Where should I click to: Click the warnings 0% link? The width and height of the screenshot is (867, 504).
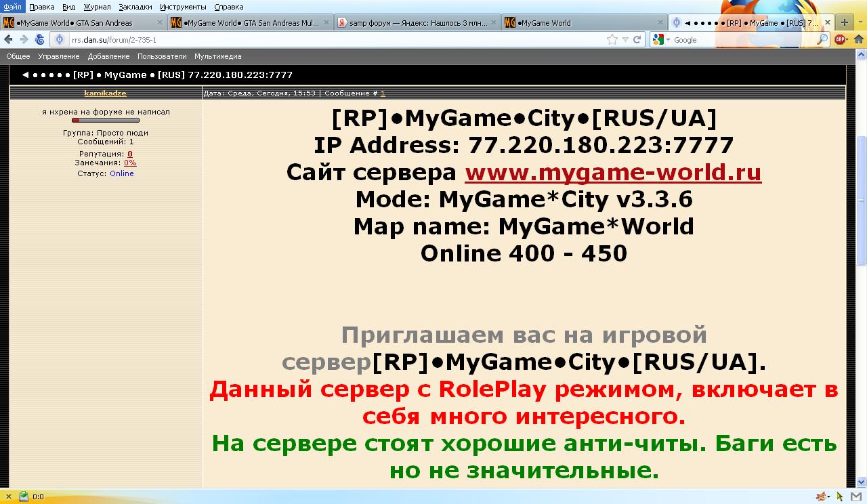coord(130,163)
